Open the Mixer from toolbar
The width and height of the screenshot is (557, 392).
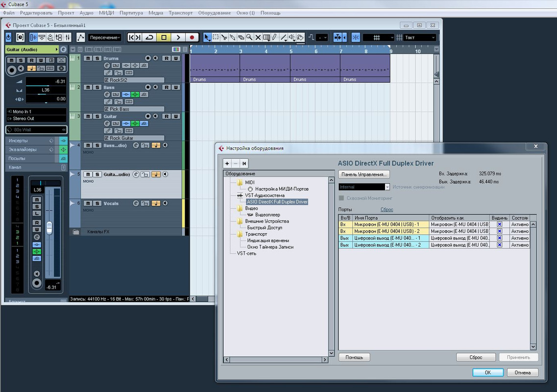click(68, 37)
